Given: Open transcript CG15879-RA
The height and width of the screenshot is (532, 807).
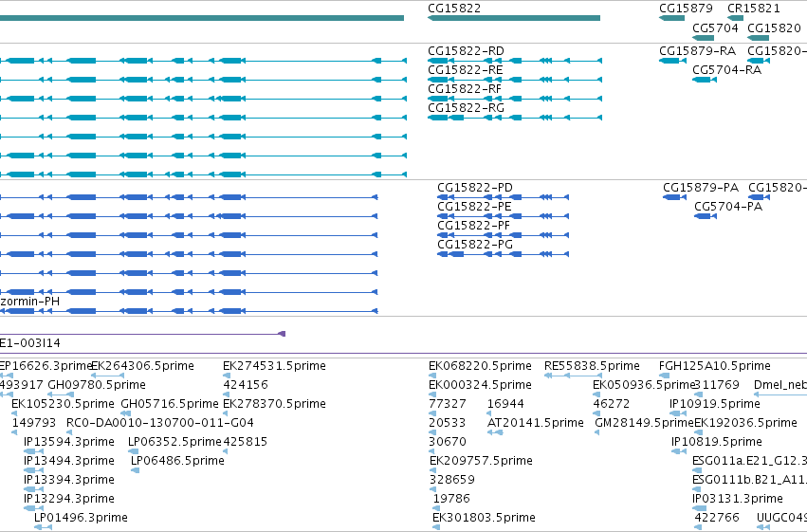Looking at the screenshot, I should click(x=697, y=51).
